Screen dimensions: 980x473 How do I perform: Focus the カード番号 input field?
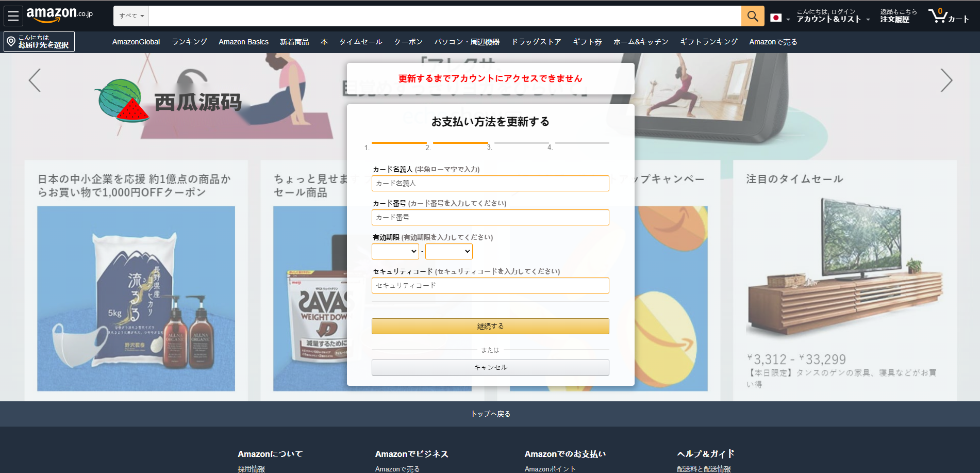(490, 217)
